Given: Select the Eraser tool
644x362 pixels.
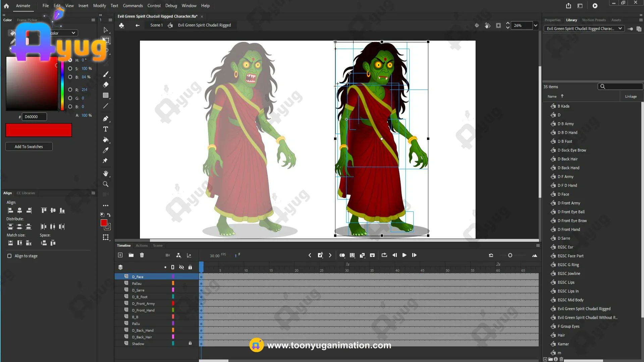Looking at the screenshot, I should tap(106, 85).
